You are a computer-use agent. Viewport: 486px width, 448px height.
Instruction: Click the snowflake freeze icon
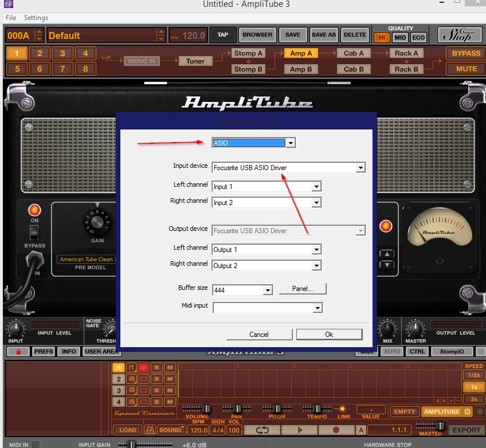[480, 412]
